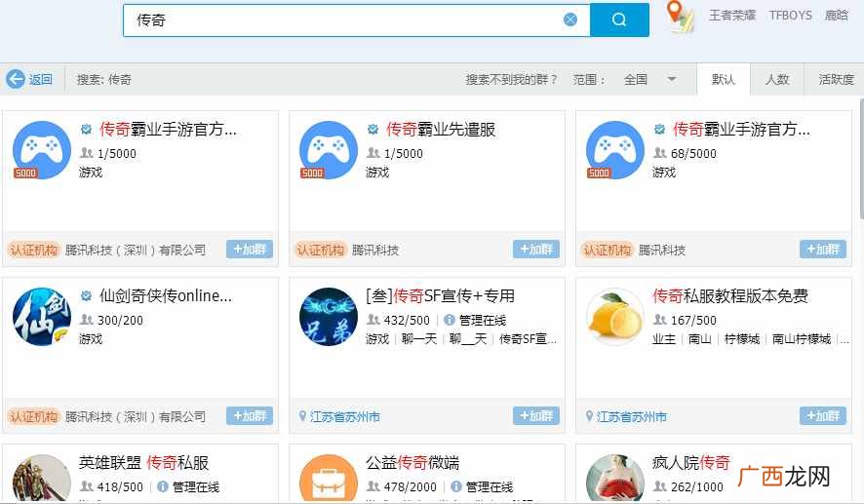Screen dimensions: 864x504
Task: Join the 1/5000 group from 腾讯科技（深圳）有限公司
Action: [x=250, y=250]
